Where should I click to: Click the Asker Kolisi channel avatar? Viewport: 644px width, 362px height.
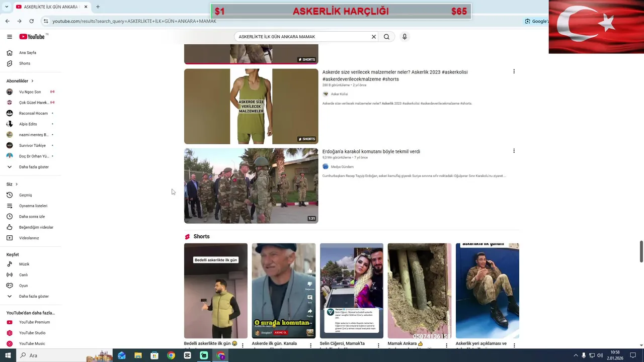(x=326, y=94)
